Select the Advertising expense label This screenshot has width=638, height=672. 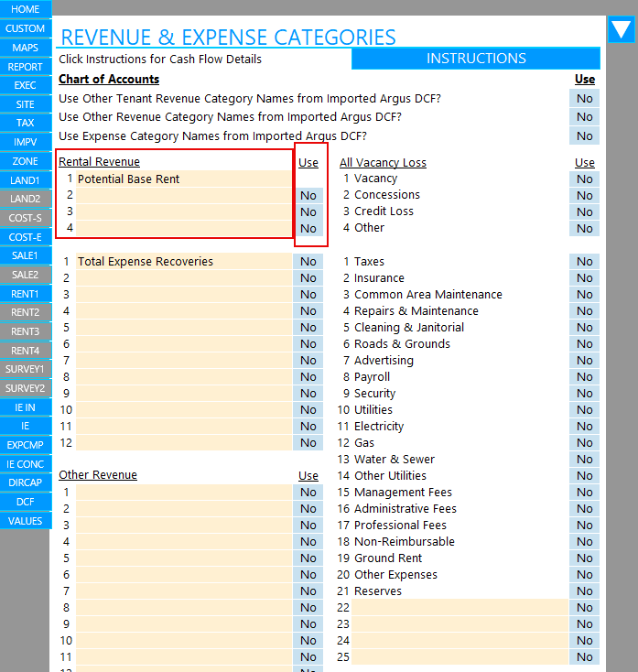coord(384,361)
